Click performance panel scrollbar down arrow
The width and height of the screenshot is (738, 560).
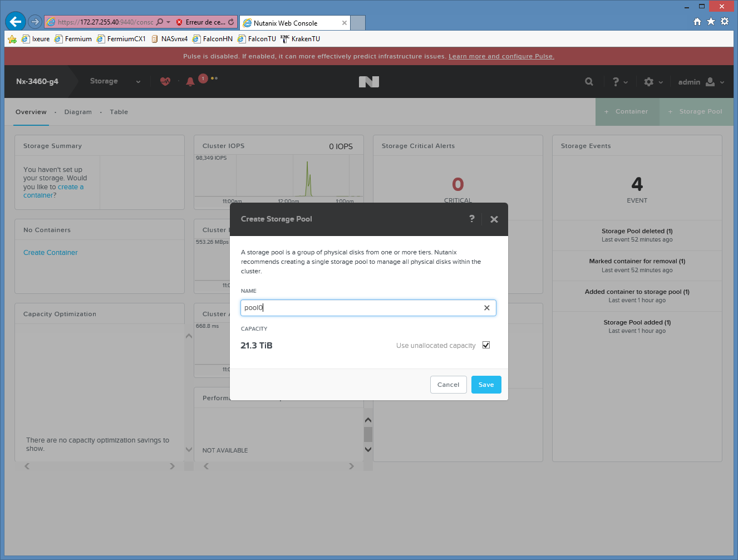(368, 449)
